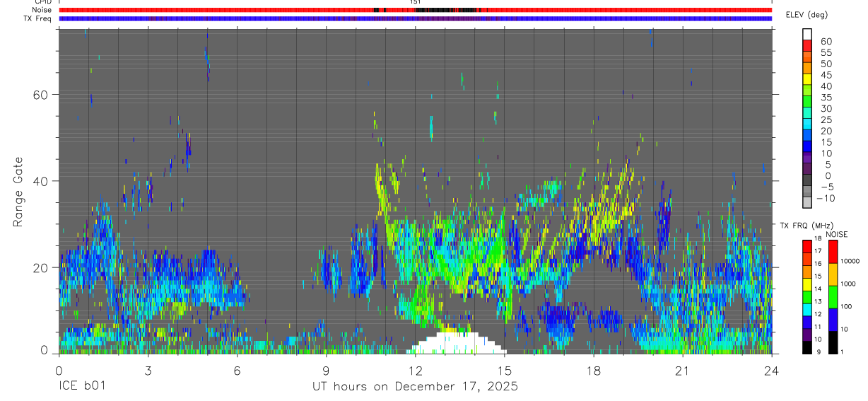The width and height of the screenshot is (868, 401).
Task: Click the yellow 14–15 MHz TX FRQ swatch
Action: point(807,284)
